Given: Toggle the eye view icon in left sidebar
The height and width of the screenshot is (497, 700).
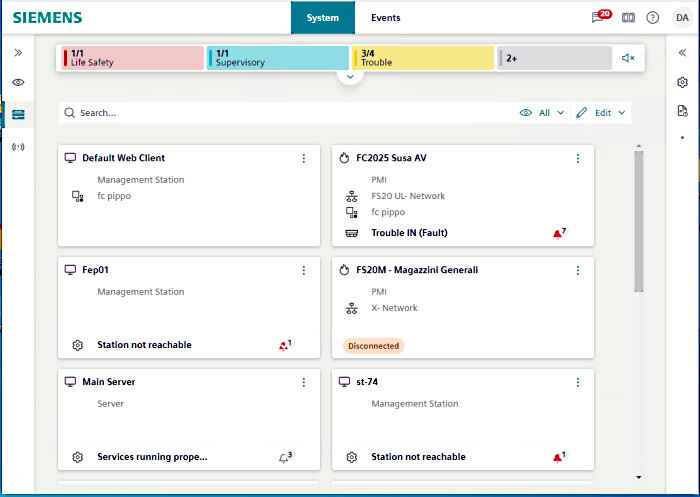Looking at the screenshot, I should pyautogui.click(x=18, y=82).
